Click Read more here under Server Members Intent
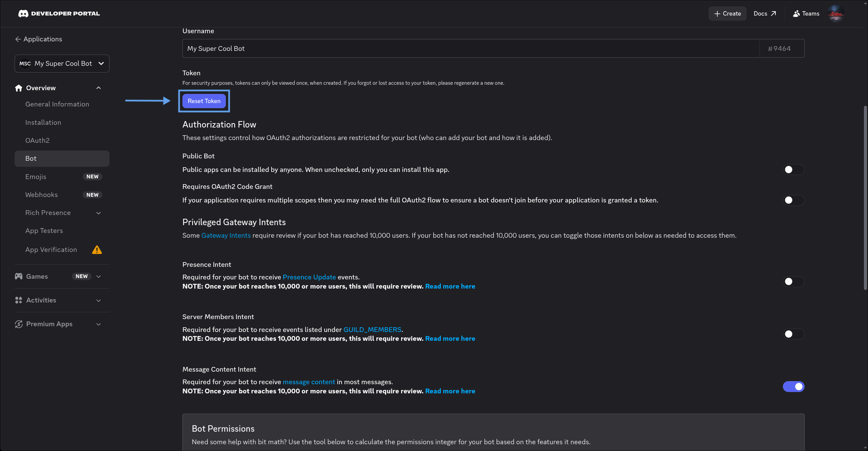The height and width of the screenshot is (451, 868). (x=450, y=338)
